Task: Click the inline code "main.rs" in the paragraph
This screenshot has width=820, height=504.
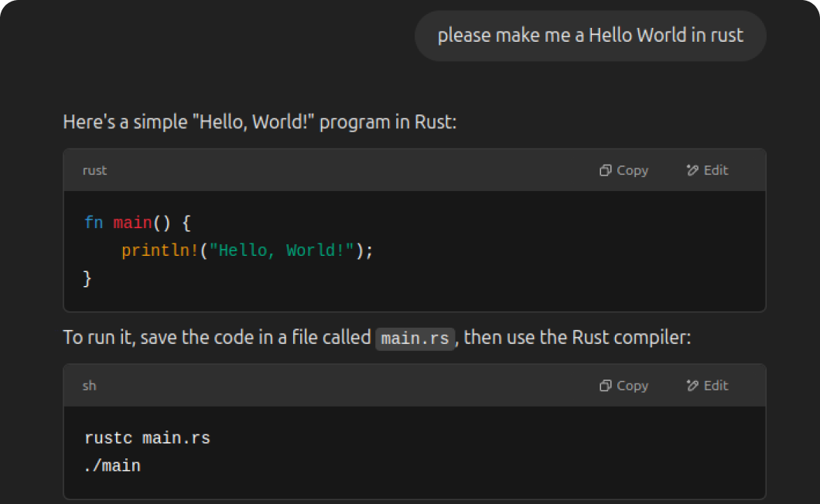Action: [415, 339]
